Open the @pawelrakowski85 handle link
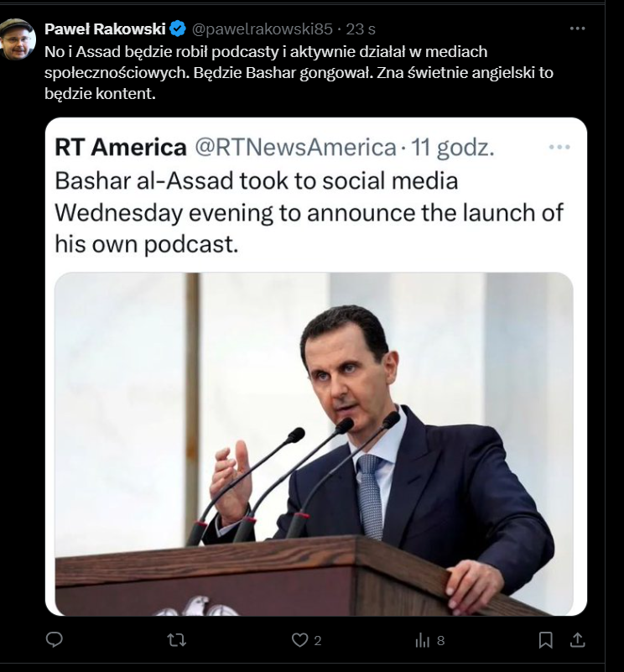The height and width of the screenshot is (672, 624). (x=263, y=30)
